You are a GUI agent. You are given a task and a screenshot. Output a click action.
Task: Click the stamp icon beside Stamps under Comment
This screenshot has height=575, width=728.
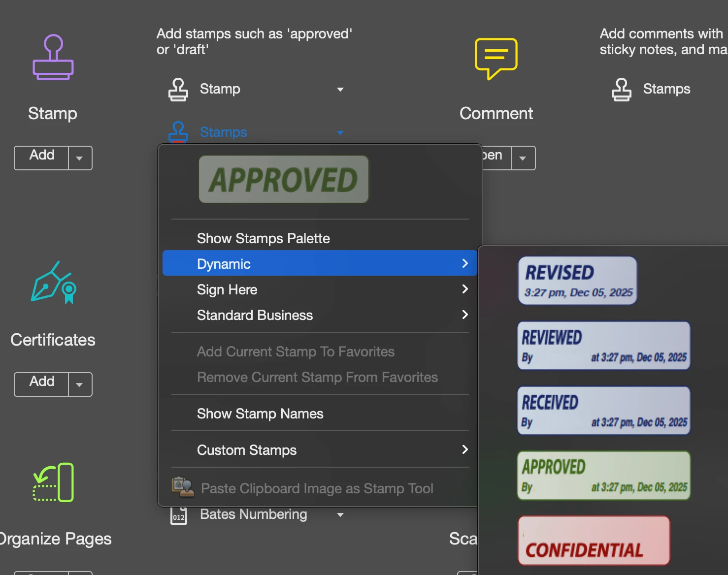coord(622,90)
